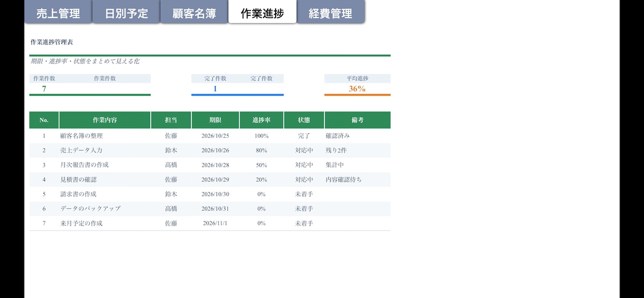Image resolution: width=644 pixels, height=298 pixels.
Task: Select the 完了 status cell
Action: click(x=304, y=136)
